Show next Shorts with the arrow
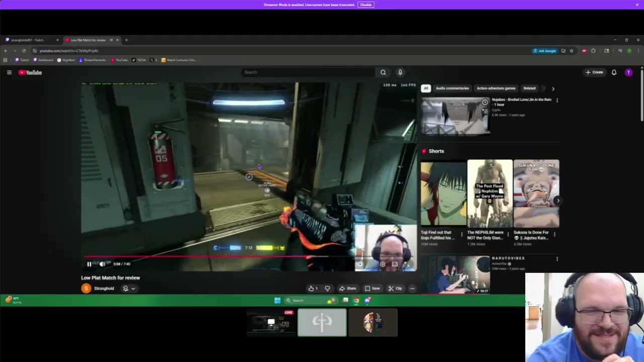The height and width of the screenshot is (362, 644). 557,201
